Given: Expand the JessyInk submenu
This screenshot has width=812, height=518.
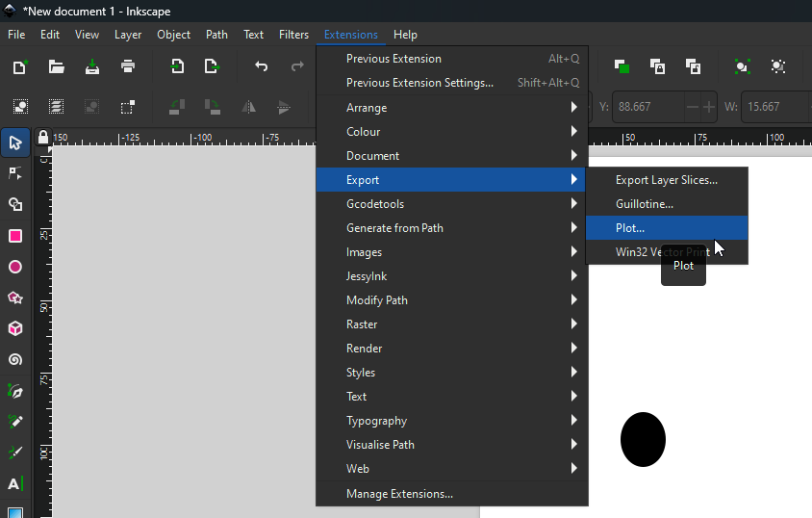Looking at the screenshot, I should (x=451, y=276).
